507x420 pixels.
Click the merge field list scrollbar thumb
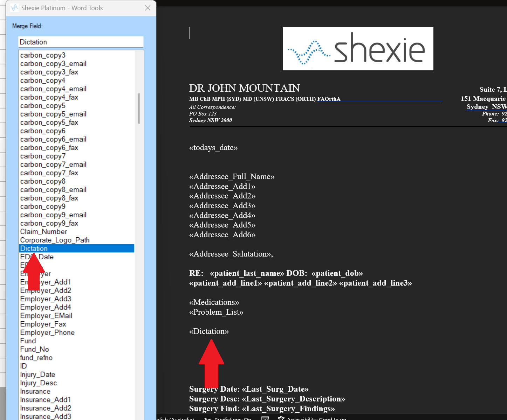pos(139,108)
